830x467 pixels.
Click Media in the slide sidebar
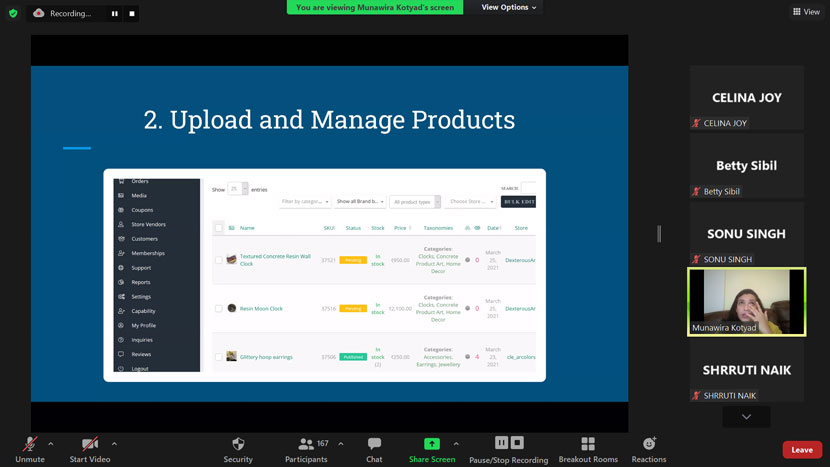[139, 195]
